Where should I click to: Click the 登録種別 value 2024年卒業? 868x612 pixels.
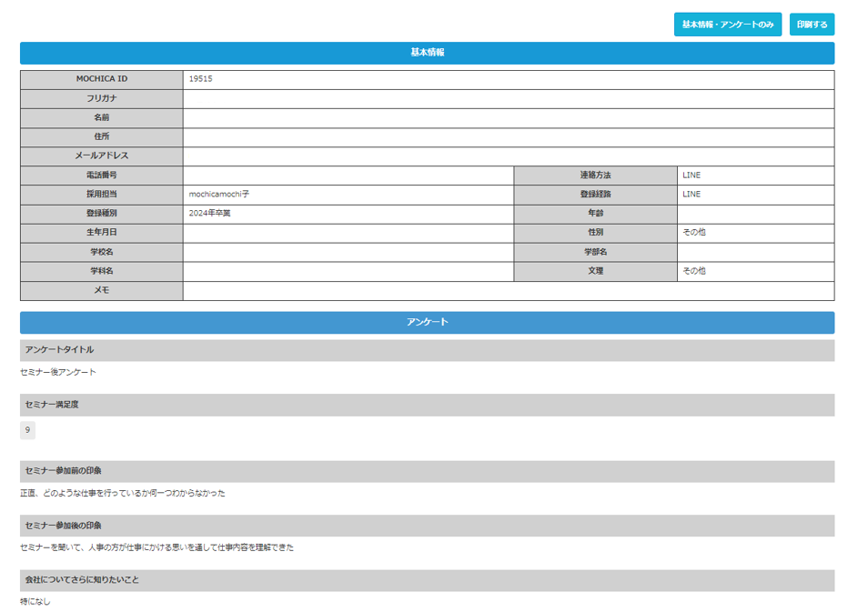[210, 214]
